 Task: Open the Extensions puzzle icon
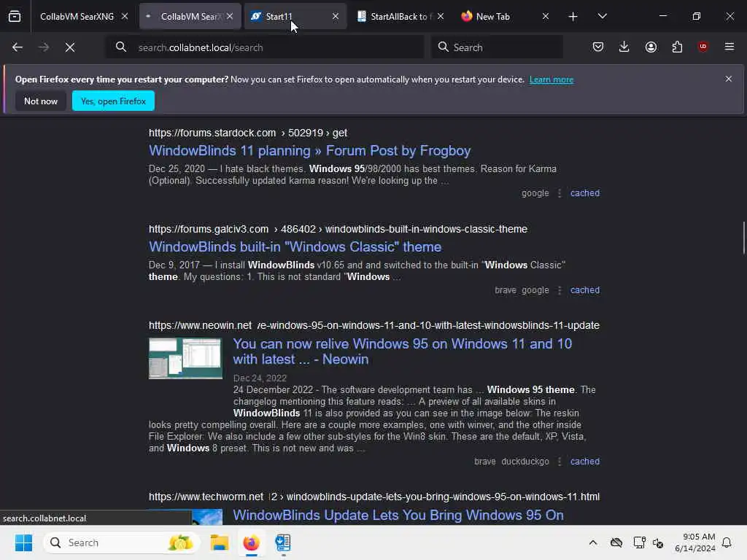coord(677,47)
